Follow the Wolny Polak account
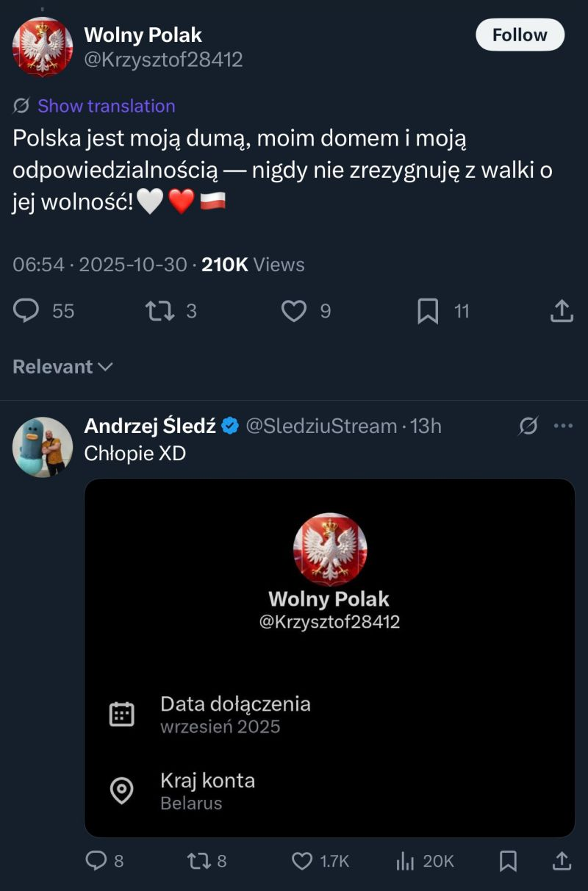Image resolution: width=588 pixels, height=891 pixels. point(520,35)
